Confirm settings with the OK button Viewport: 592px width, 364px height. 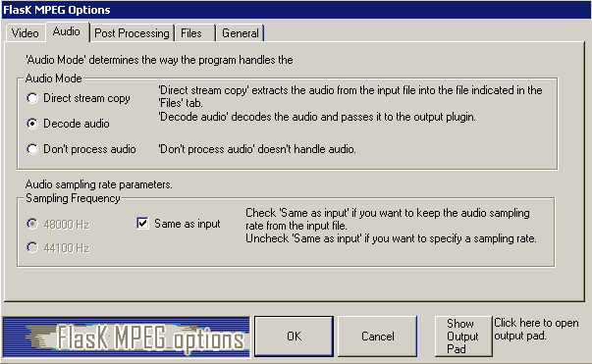pyautogui.click(x=294, y=337)
